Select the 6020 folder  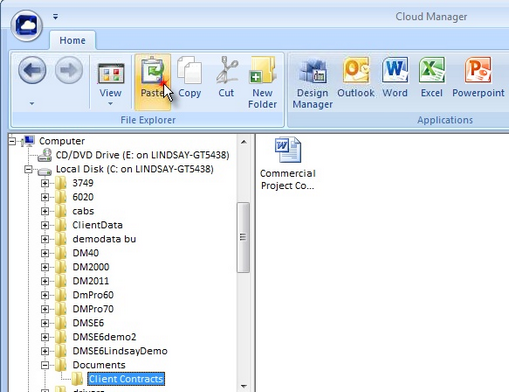(83, 197)
